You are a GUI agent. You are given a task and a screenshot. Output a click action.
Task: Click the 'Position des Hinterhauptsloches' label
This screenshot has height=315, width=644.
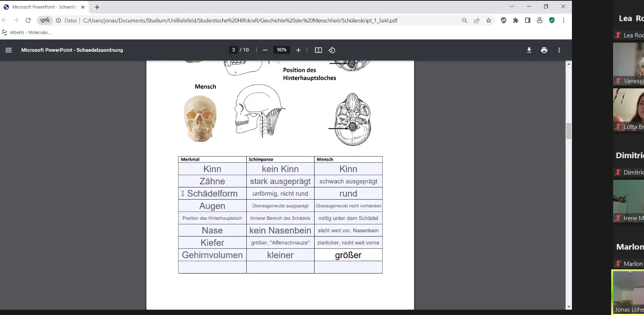[309, 74]
